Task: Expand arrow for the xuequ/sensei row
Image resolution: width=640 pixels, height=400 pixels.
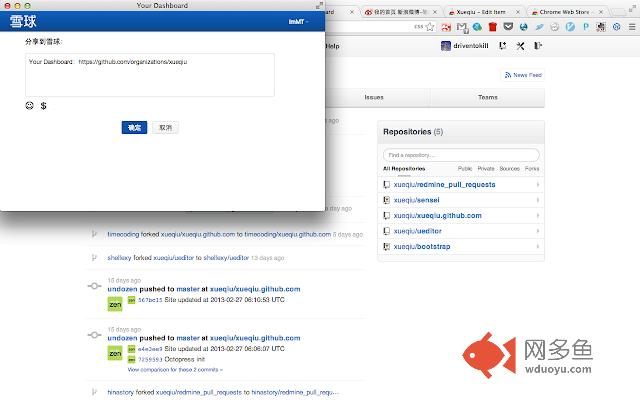Action: click(538, 200)
